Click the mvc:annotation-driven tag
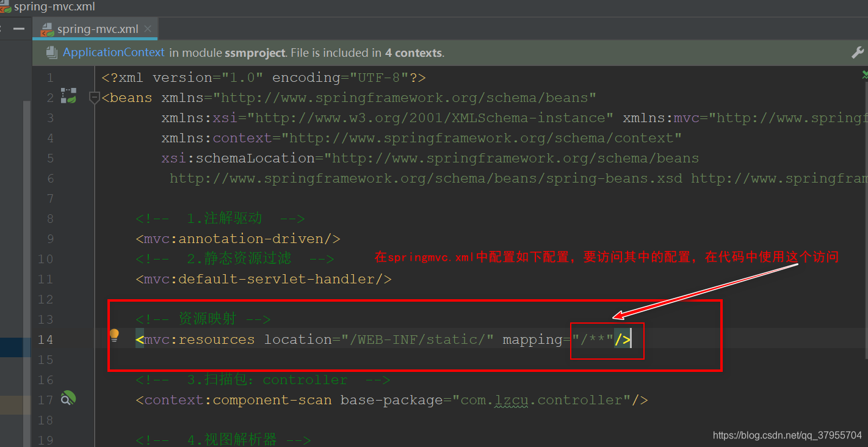Image resolution: width=868 pixels, height=447 pixels. [238, 239]
